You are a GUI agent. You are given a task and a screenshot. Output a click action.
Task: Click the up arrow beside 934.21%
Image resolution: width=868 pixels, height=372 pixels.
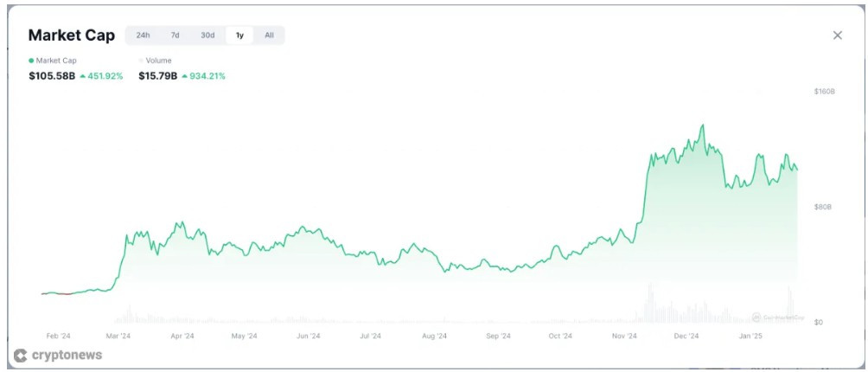[x=184, y=76]
